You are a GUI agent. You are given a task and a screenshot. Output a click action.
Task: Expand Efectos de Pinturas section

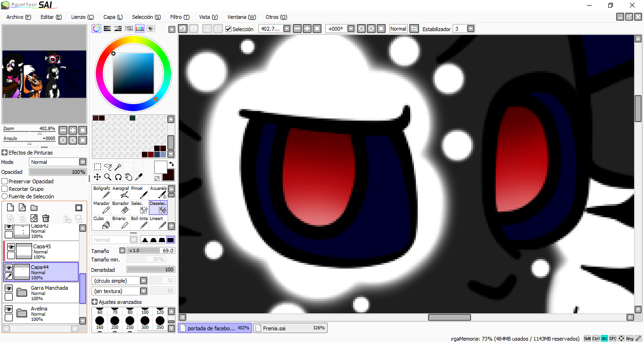[4, 153]
